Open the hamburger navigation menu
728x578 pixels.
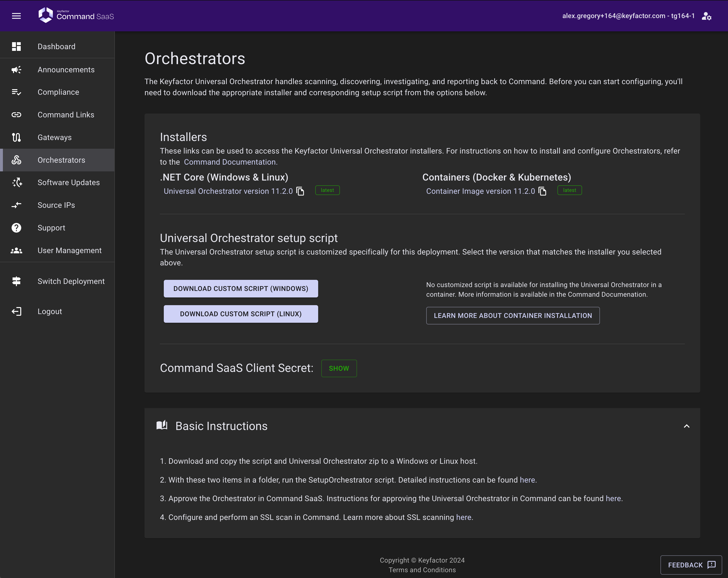(16, 16)
